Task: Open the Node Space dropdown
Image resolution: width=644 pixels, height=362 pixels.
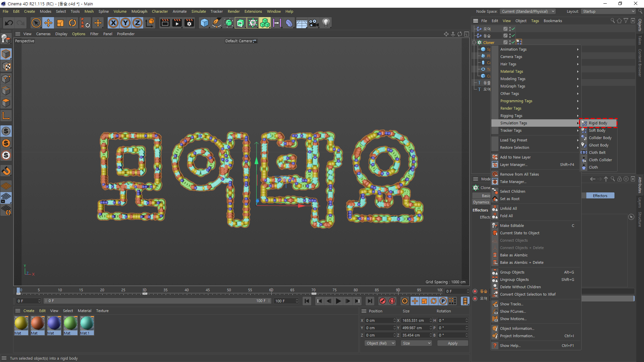Action: tap(528, 11)
